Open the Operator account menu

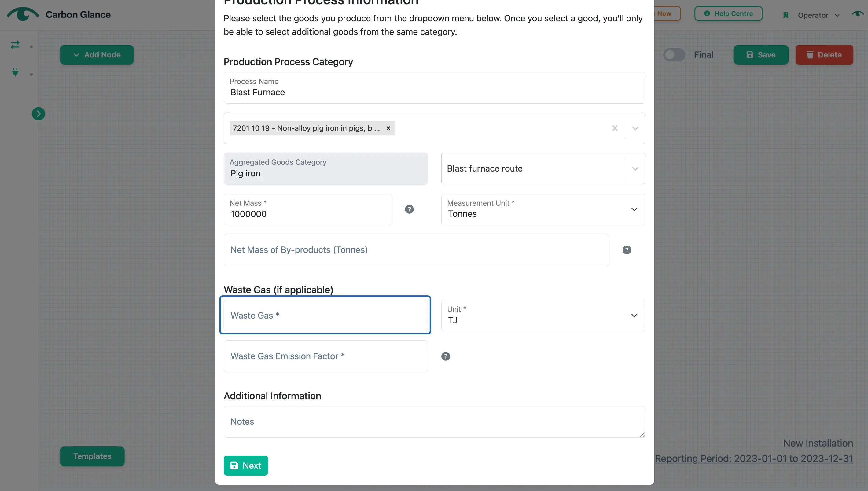(818, 15)
